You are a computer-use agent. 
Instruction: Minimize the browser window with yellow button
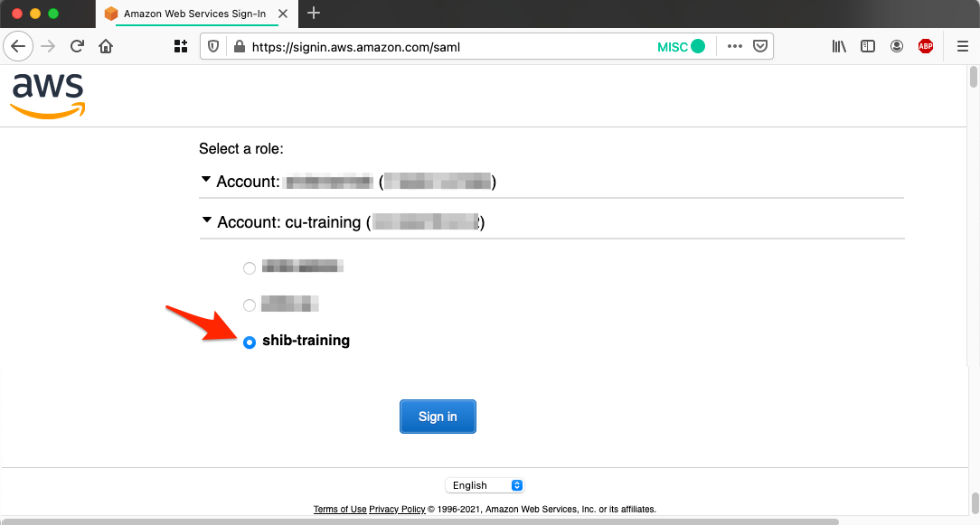tap(35, 14)
